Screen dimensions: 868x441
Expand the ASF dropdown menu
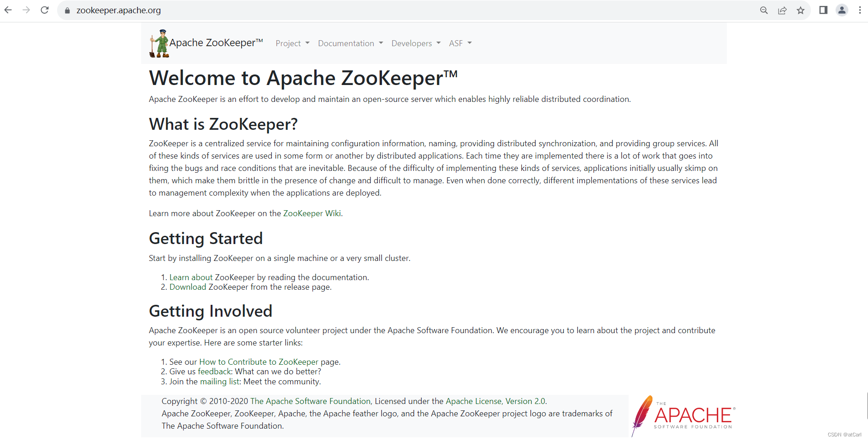pos(460,43)
